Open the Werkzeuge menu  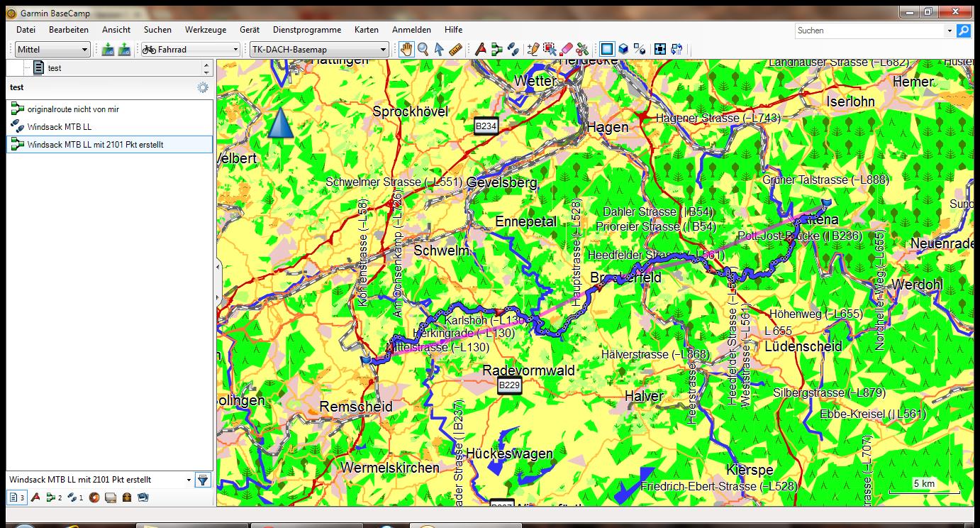[x=206, y=30]
